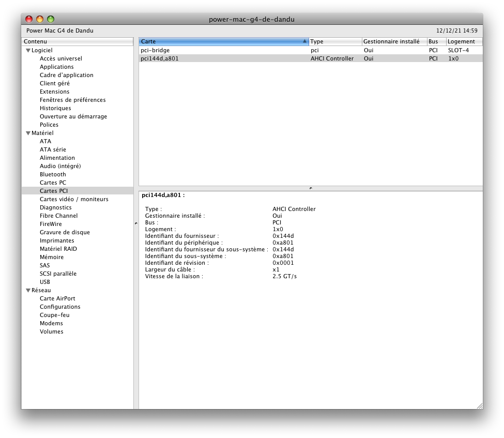Select Extensions under Logiciel

tap(54, 92)
